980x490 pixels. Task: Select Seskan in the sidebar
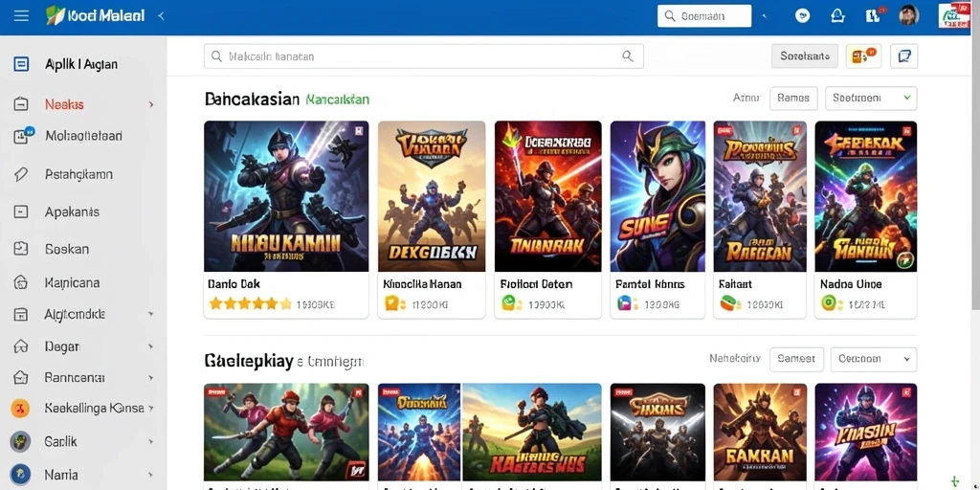click(x=67, y=249)
